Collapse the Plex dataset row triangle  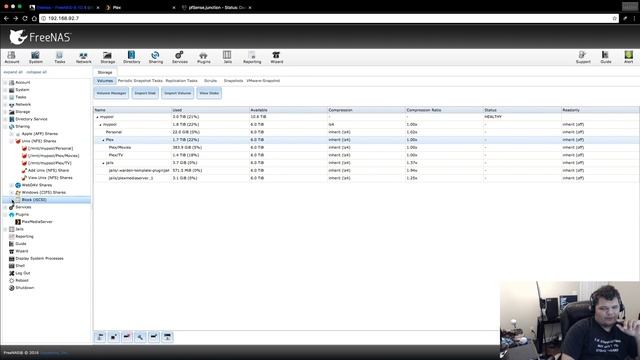point(103,140)
